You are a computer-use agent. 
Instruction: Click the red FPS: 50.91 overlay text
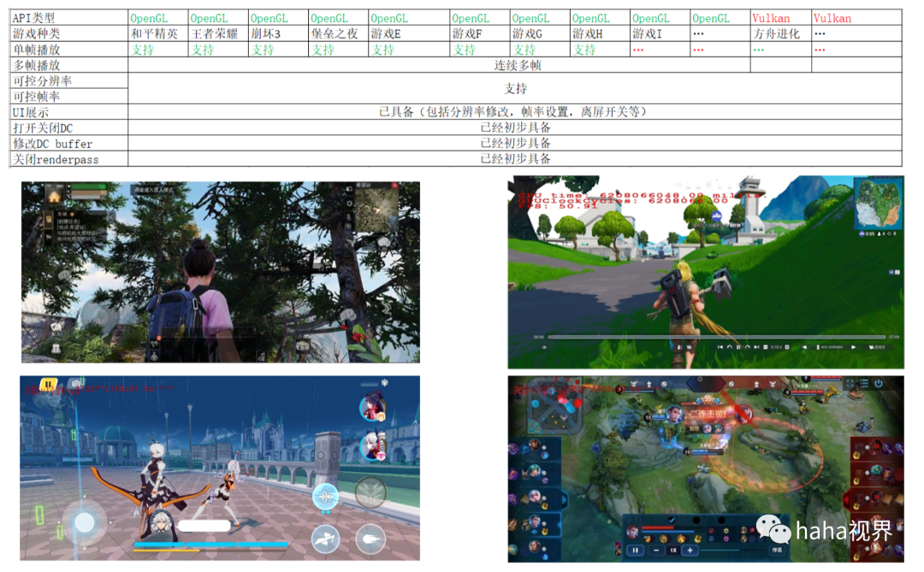[558, 205]
